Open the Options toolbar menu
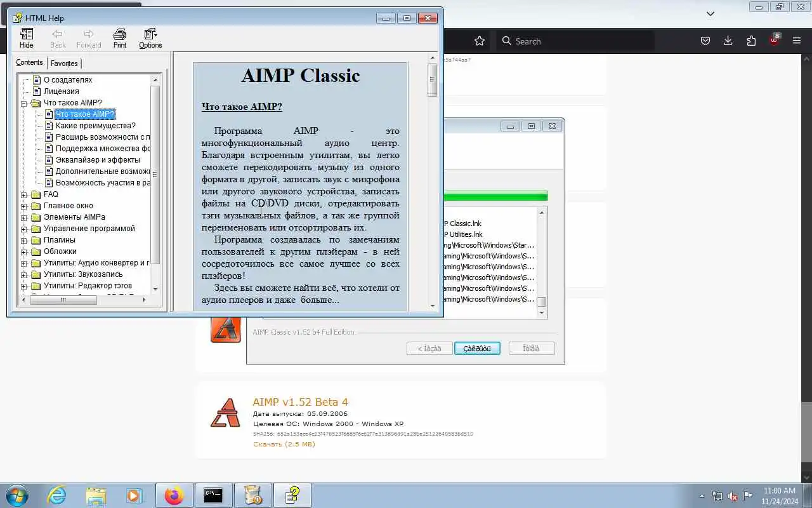 click(150, 38)
